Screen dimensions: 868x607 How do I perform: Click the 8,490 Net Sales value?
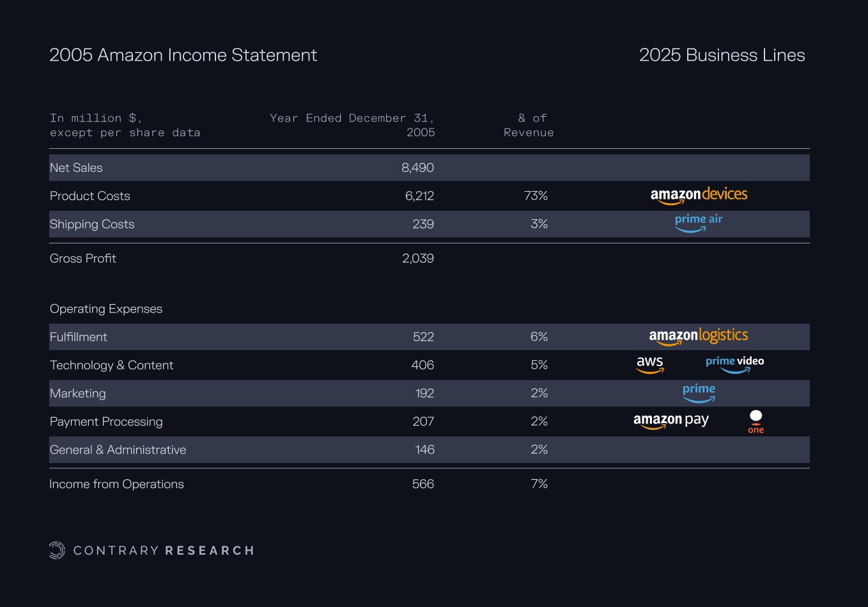pyautogui.click(x=417, y=168)
